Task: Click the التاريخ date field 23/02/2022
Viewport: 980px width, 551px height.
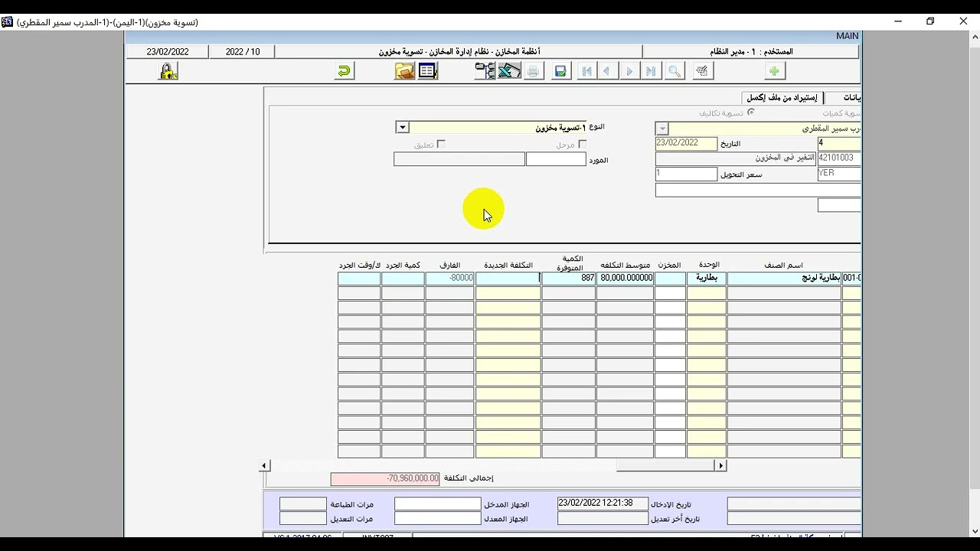Action: (x=686, y=143)
